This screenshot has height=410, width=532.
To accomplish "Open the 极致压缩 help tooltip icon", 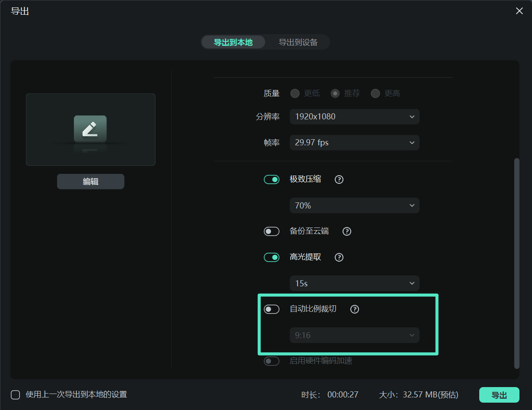I will tap(339, 179).
